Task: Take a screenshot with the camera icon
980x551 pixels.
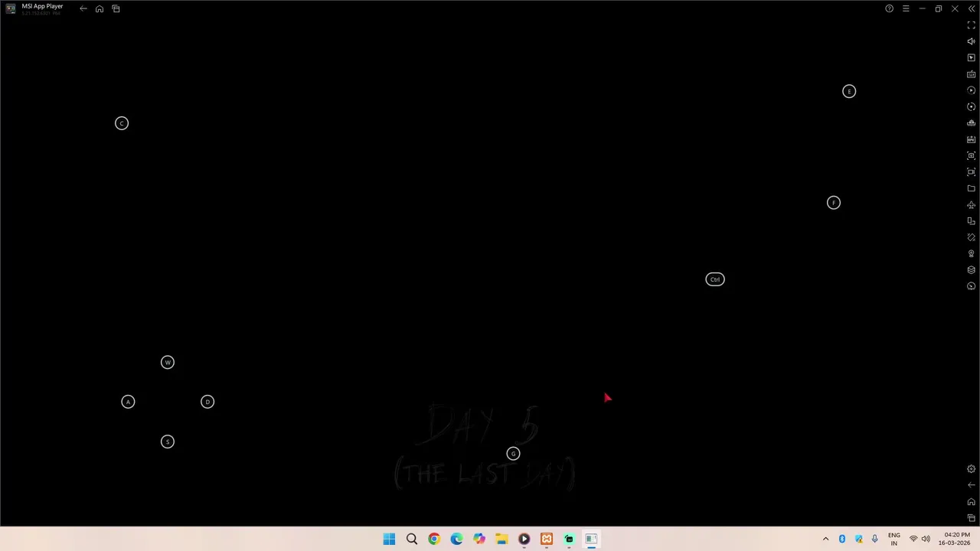Action: click(972, 156)
